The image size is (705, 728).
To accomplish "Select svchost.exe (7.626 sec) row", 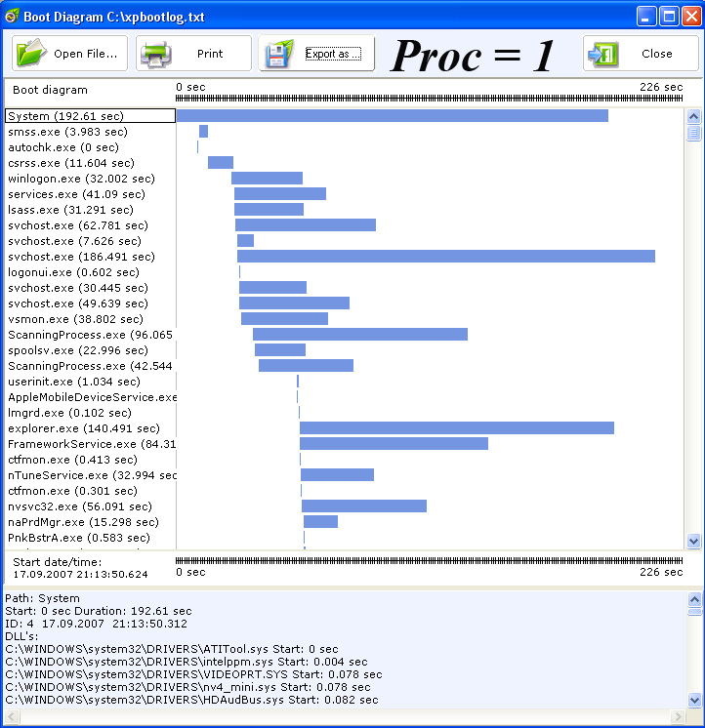I will 90,241.
